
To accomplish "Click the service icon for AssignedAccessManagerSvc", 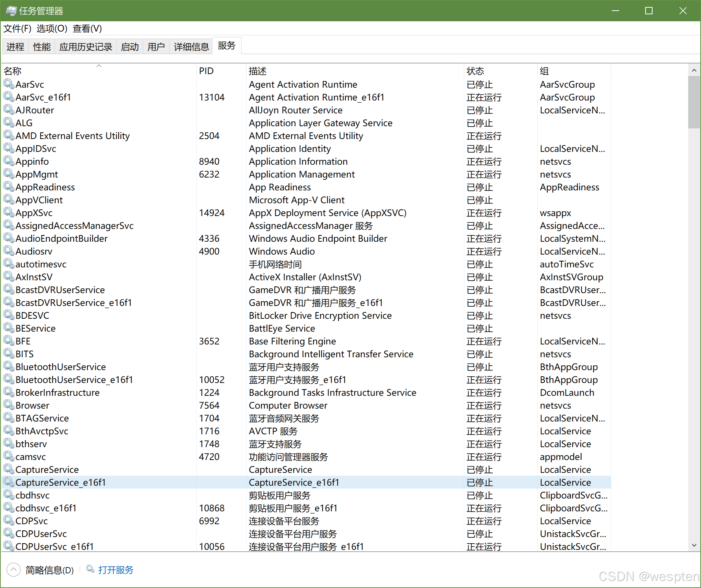I will click(9, 225).
